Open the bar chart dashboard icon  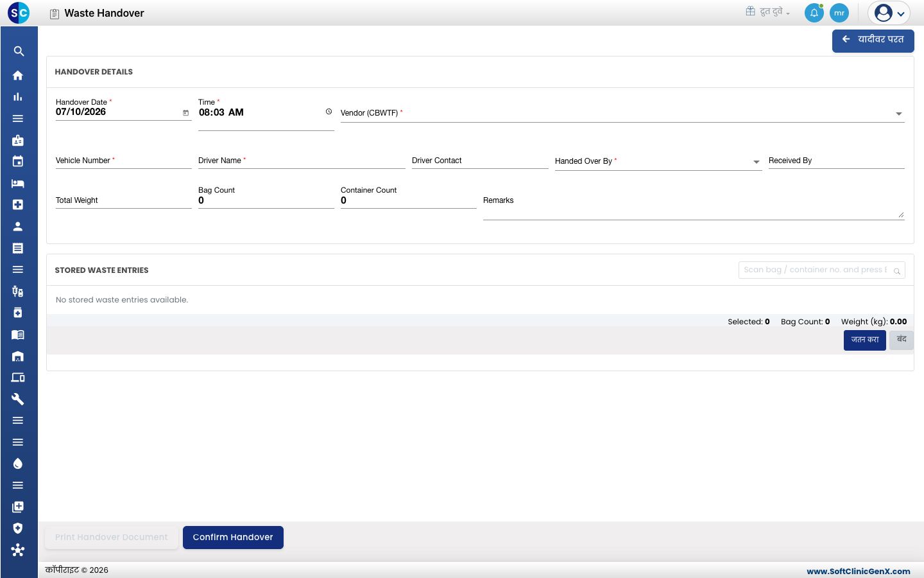coord(18,97)
